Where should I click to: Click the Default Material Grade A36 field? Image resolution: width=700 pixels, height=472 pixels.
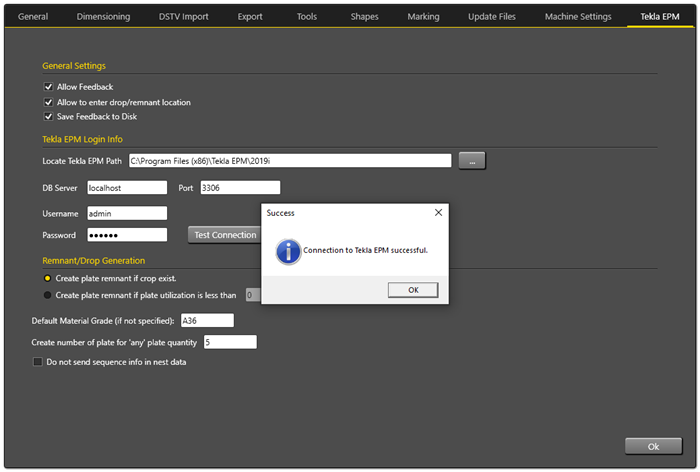pyautogui.click(x=207, y=320)
